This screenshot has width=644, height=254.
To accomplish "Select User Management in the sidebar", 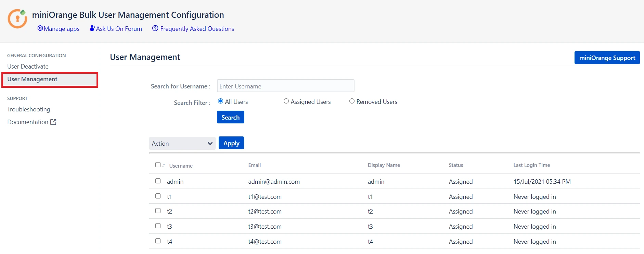I will click(50, 80).
